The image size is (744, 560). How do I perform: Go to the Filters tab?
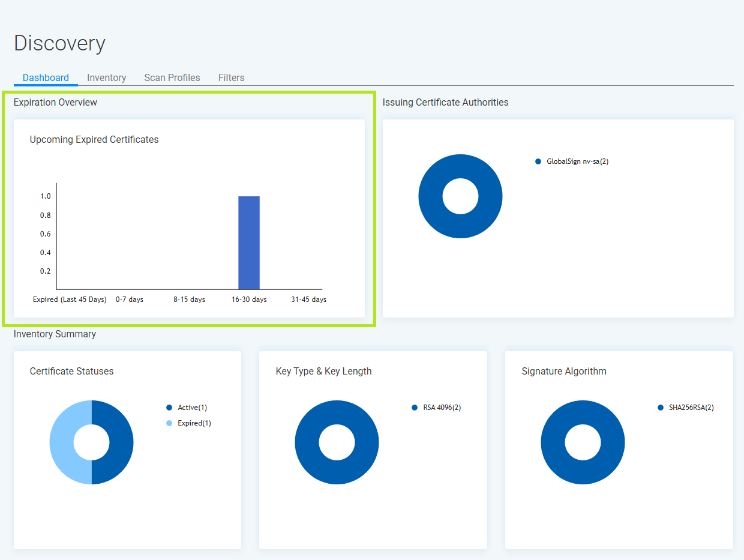[231, 77]
